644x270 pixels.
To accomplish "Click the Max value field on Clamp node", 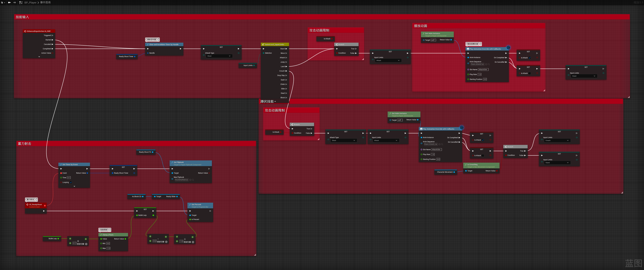I will 108,248.
